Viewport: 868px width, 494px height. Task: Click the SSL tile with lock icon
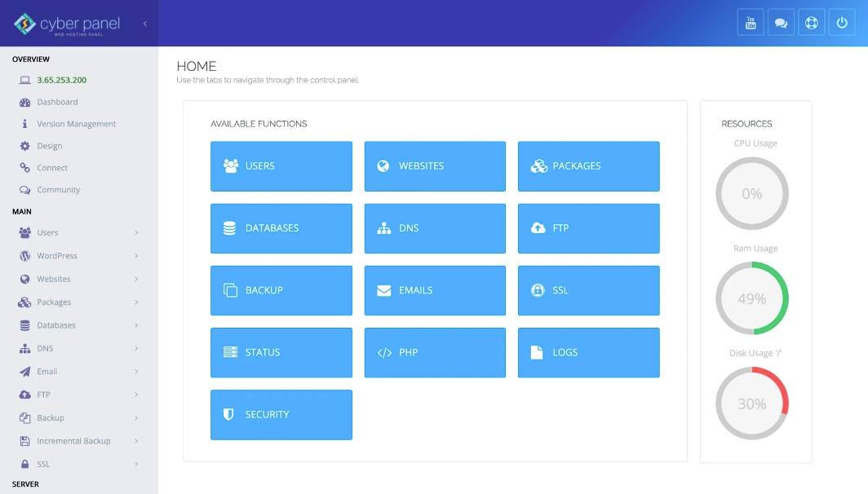click(x=588, y=290)
